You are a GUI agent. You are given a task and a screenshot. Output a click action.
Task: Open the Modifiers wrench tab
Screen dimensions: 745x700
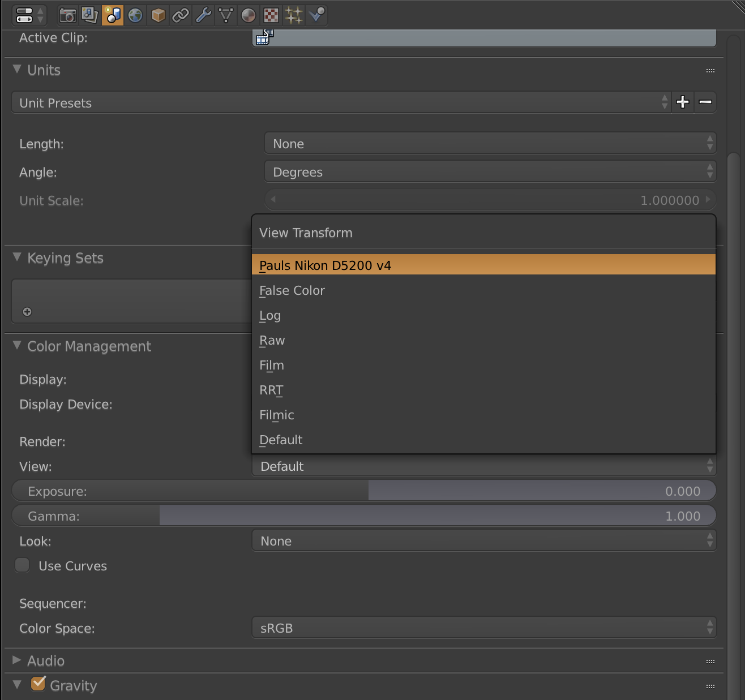(203, 15)
